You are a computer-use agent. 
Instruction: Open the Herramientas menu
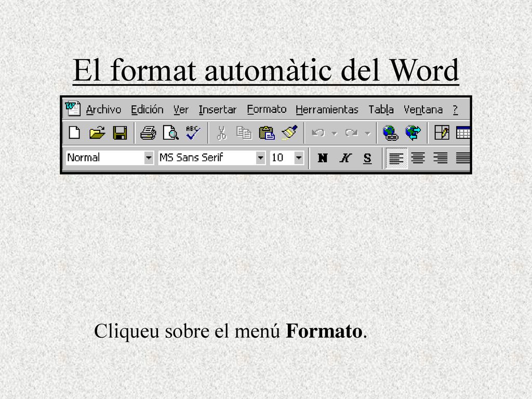click(x=327, y=110)
